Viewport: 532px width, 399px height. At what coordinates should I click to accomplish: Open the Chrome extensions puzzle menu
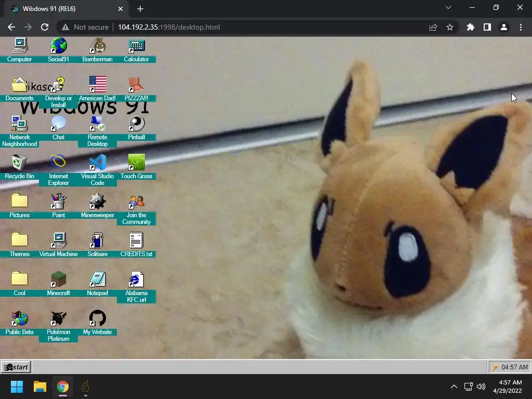[x=470, y=27]
